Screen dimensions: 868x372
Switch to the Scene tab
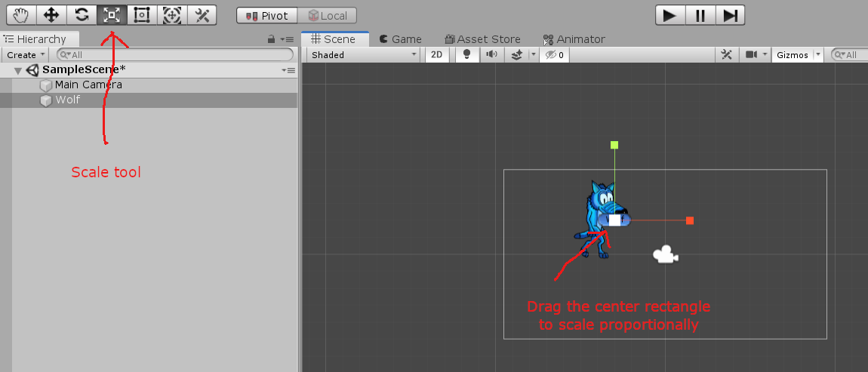[335, 39]
